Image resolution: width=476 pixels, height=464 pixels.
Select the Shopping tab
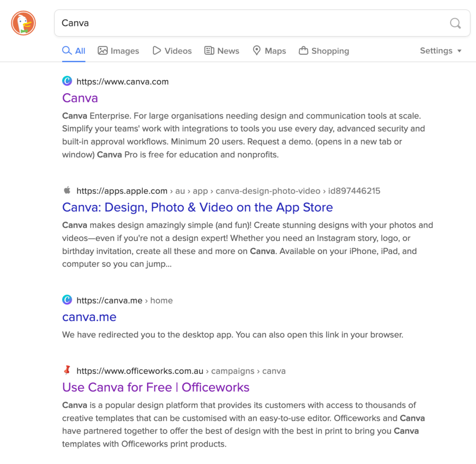coord(324,51)
